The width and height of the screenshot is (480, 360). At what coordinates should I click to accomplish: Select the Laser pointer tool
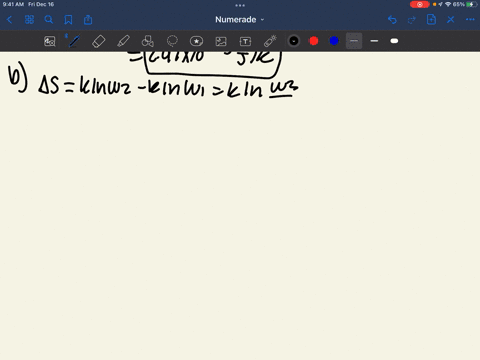tap(270, 41)
